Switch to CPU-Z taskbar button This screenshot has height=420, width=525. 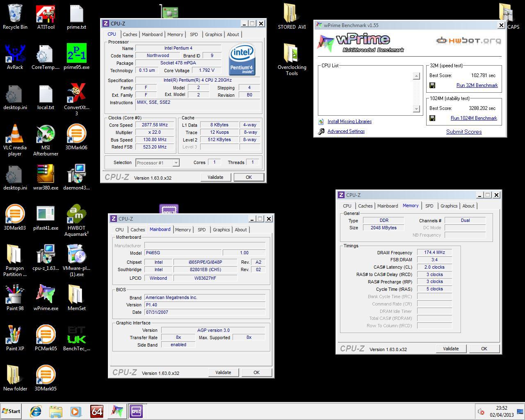tap(136, 411)
